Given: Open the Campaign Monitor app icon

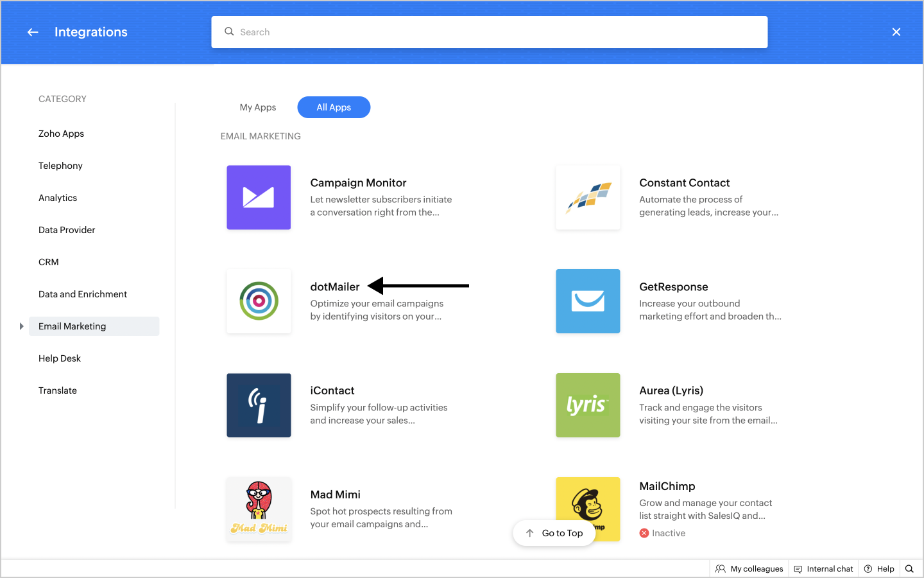Looking at the screenshot, I should pos(259,198).
